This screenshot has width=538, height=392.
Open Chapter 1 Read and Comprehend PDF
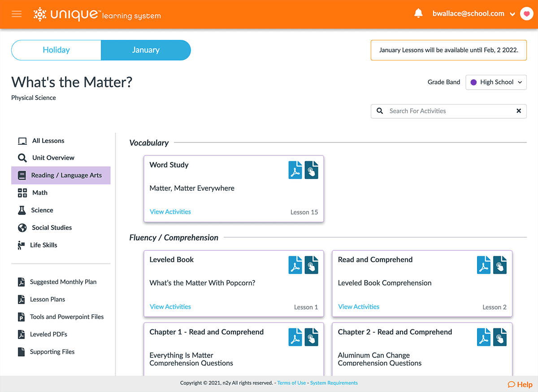click(295, 337)
